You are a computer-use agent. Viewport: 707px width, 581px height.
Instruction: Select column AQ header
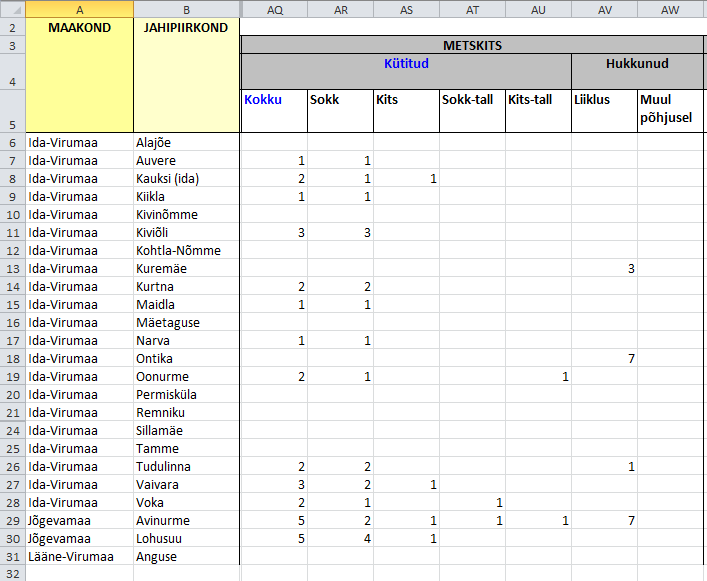point(273,9)
